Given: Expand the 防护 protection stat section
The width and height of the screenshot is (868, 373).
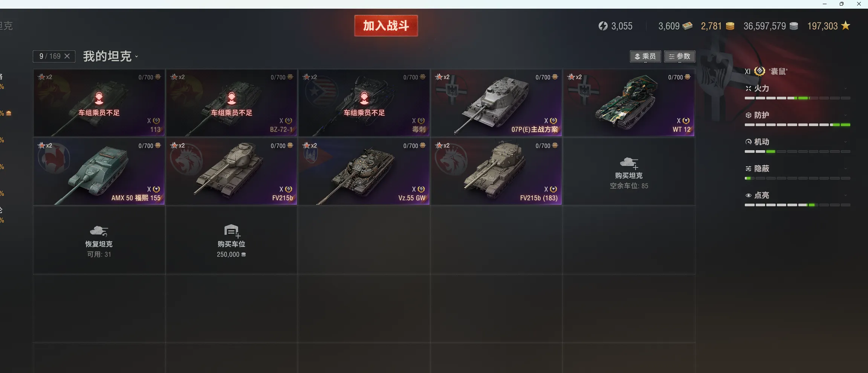Looking at the screenshot, I should [797, 115].
